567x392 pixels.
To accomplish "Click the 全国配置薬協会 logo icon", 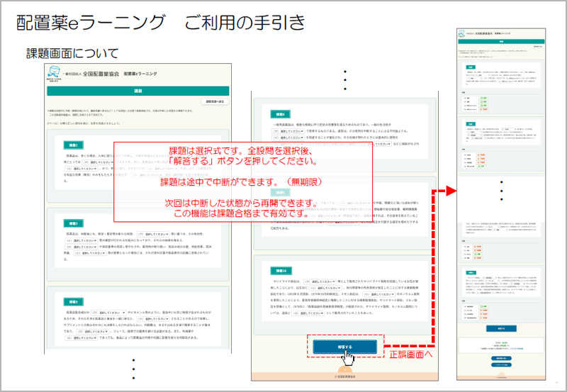I will (55, 73).
